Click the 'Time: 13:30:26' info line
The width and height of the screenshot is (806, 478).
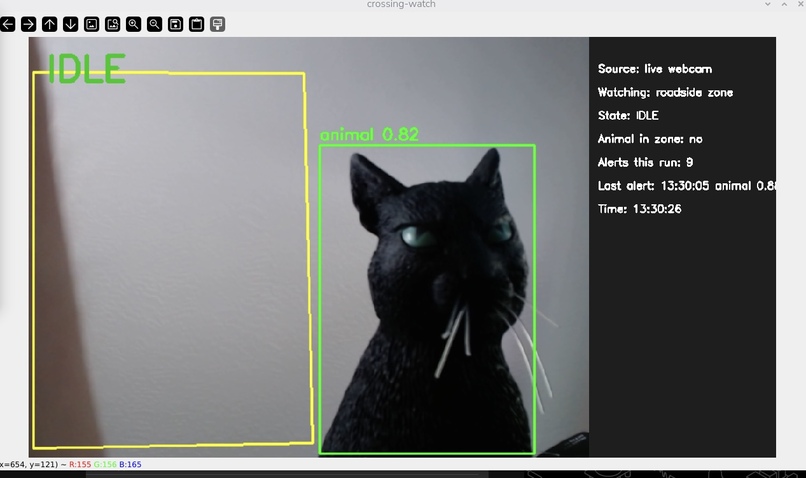pos(639,209)
